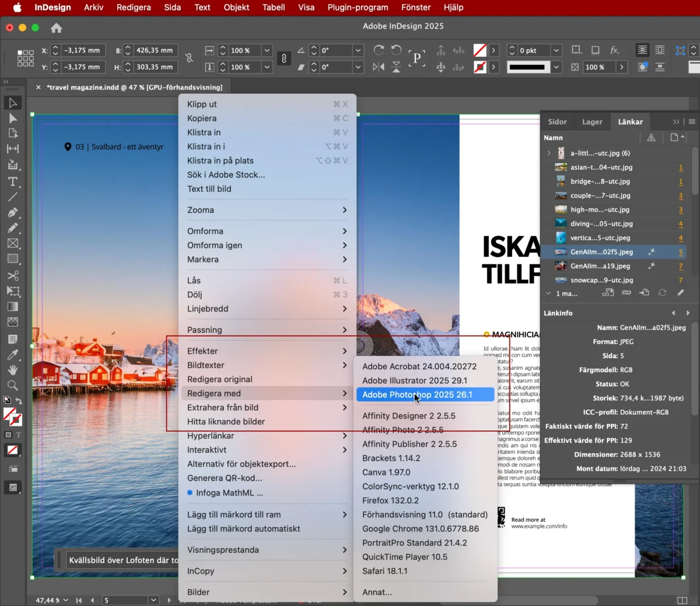Choose Adobe Photoshop 2025 26.1
Screen dimensions: 700x606
click(x=425, y=395)
